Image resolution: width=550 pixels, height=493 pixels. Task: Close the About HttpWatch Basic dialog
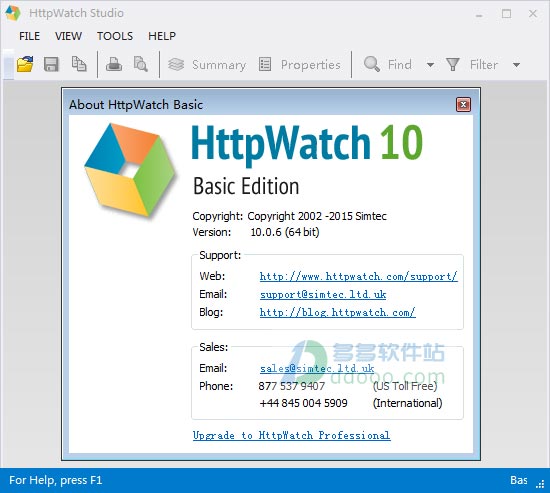pyautogui.click(x=463, y=105)
